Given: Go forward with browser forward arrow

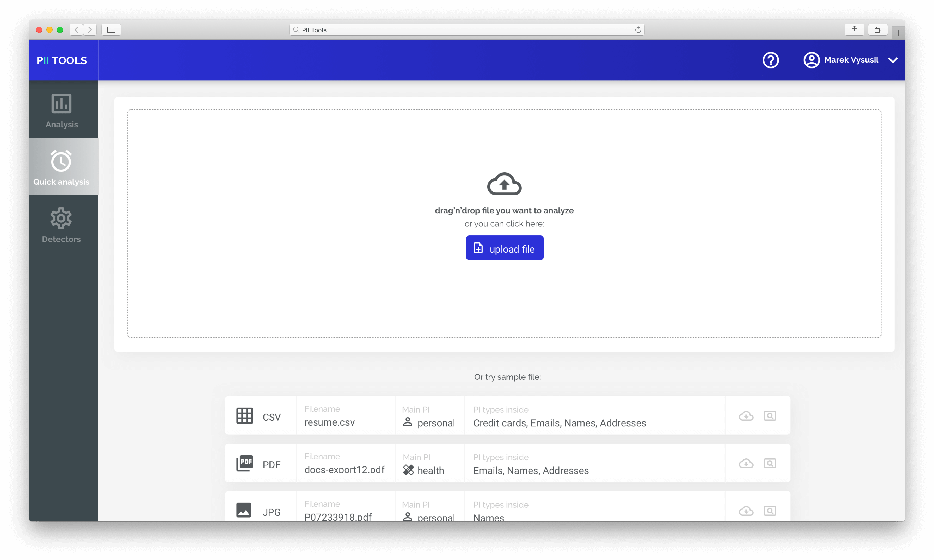Looking at the screenshot, I should [x=90, y=30].
